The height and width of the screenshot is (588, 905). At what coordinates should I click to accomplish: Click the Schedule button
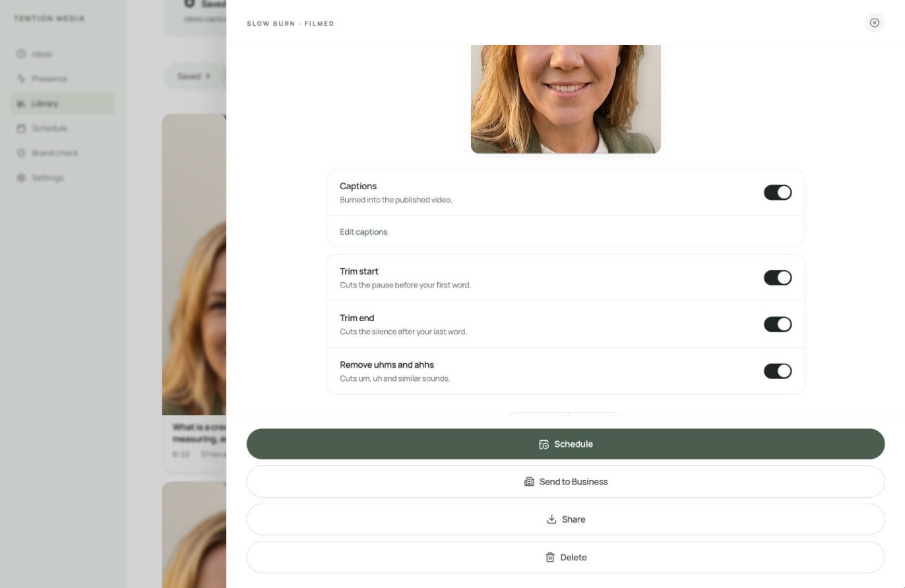pos(565,444)
